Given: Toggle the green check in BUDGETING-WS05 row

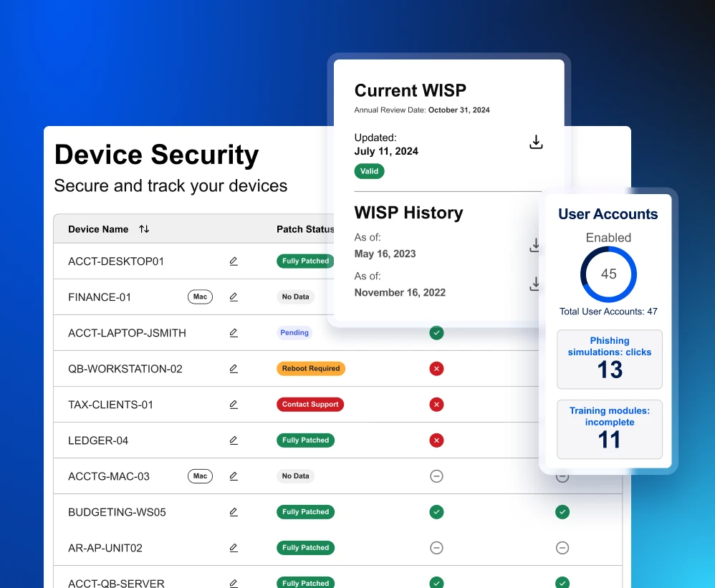Looking at the screenshot, I should click(436, 511).
